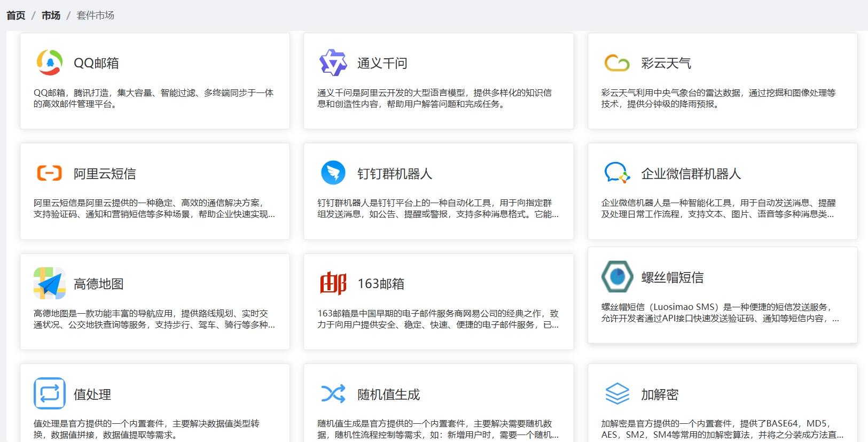Screen dimensions: 868x442
Task: Click the 彩云天气 cloud icon
Action: pyautogui.click(x=617, y=63)
